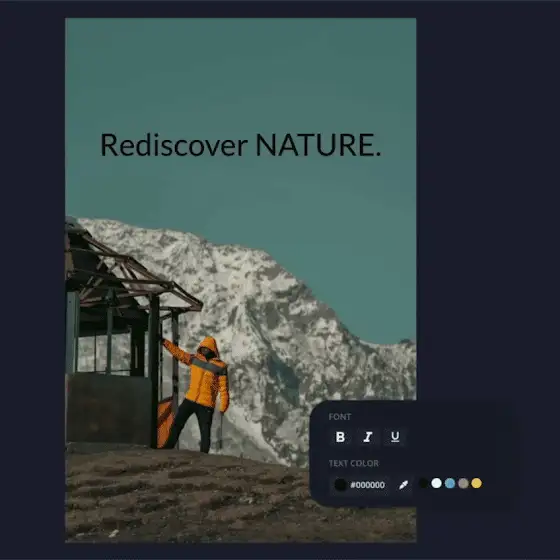Toggle Underline formatting with the U icon
The width and height of the screenshot is (560, 560).
[395, 437]
